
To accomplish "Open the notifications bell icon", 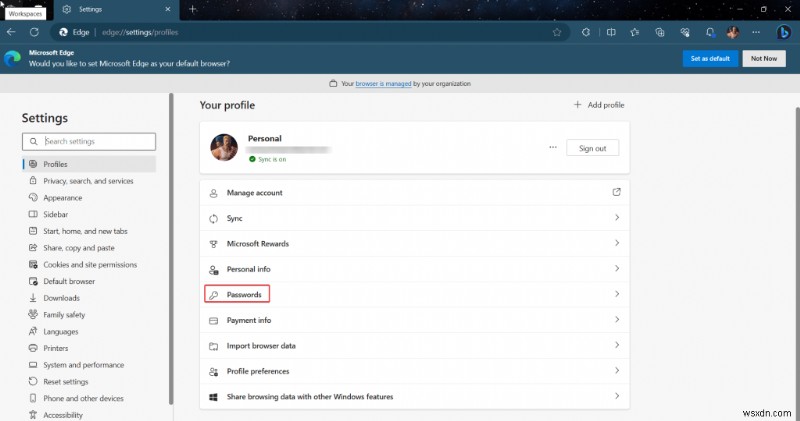I will point(710,32).
